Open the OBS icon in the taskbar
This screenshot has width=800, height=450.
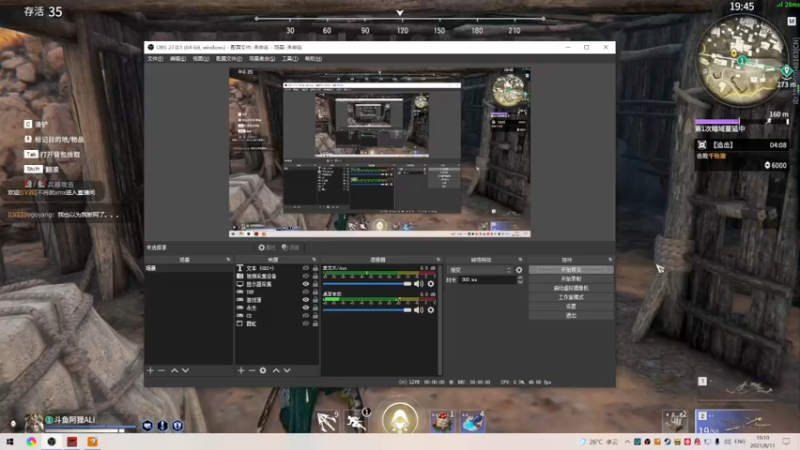tap(52, 442)
